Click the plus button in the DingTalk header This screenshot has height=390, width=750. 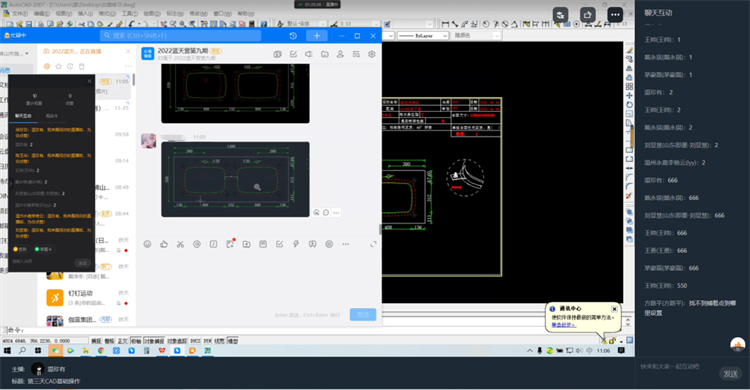(317, 35)
